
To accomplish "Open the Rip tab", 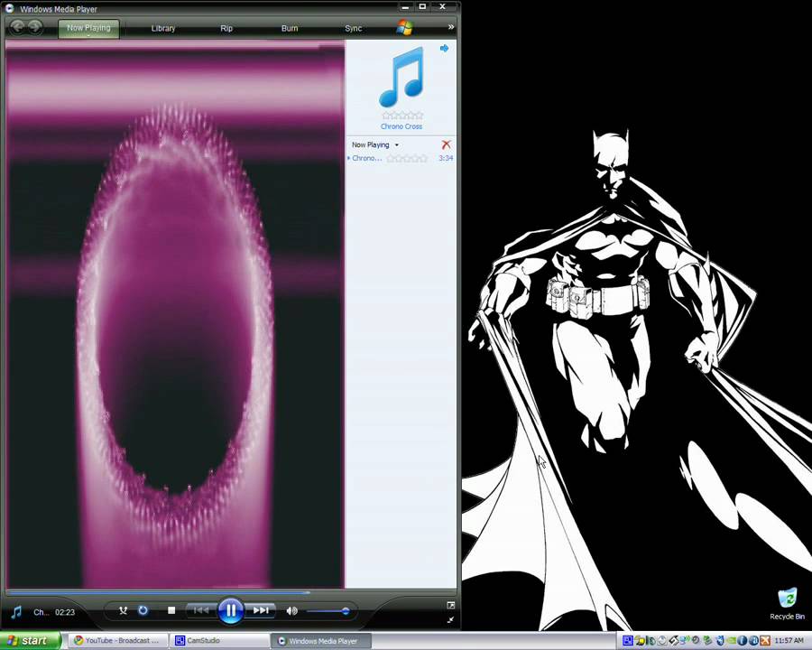I will [x=226, y=28].
